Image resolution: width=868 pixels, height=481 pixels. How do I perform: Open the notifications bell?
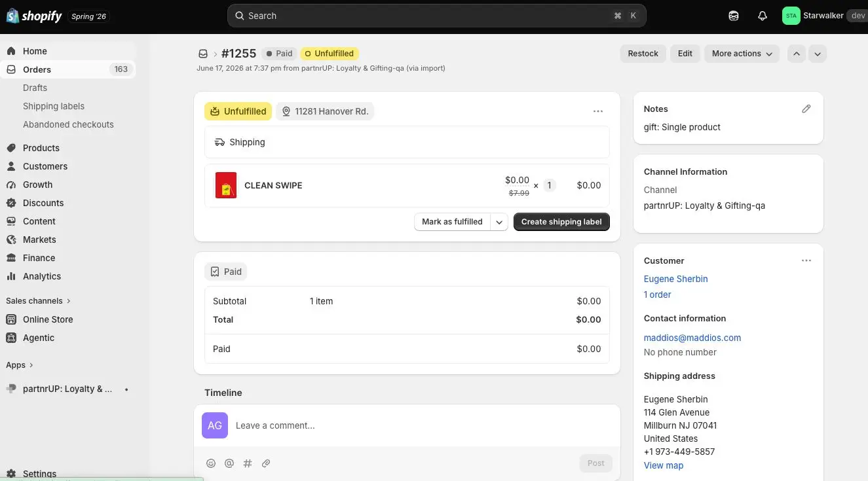click(x=763, y=16)
